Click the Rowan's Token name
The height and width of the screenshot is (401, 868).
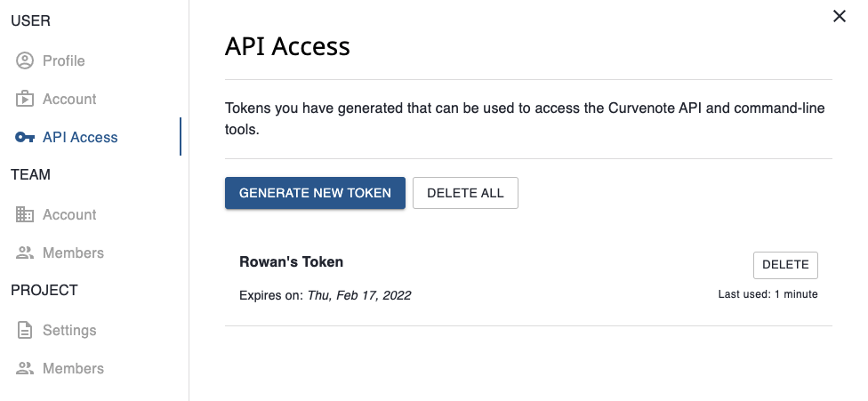pyautogui.click(x=291, y=262)
